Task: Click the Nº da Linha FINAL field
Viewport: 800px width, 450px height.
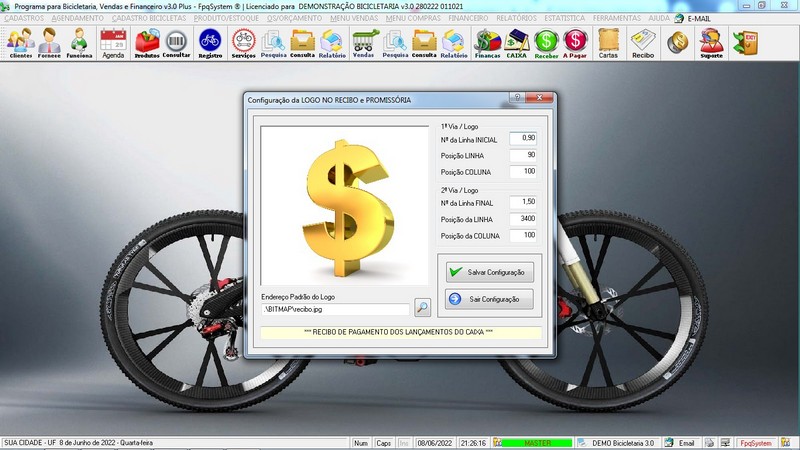Action: tap(523, 202)
